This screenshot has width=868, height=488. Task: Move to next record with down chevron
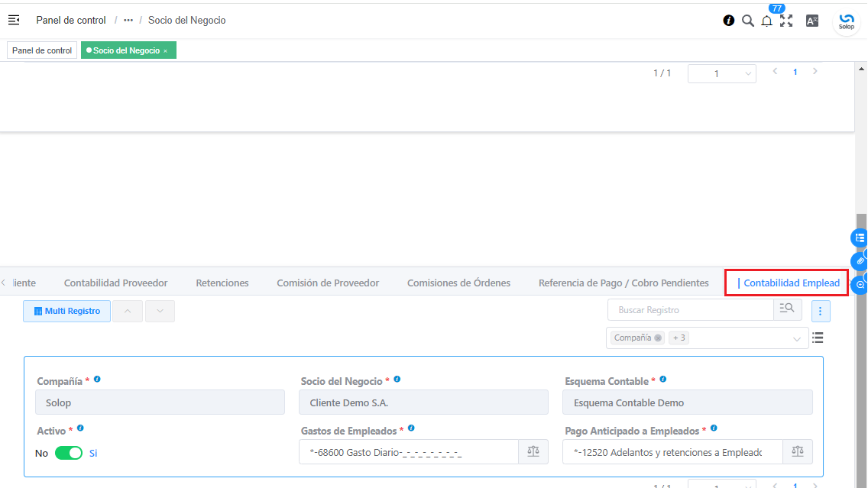tap(160, 311)
